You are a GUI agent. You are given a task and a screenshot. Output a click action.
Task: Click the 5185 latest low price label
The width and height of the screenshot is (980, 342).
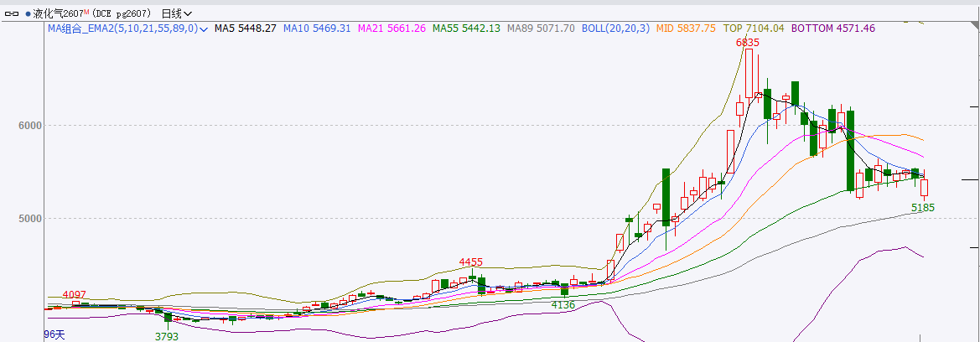tap(922, 207)
